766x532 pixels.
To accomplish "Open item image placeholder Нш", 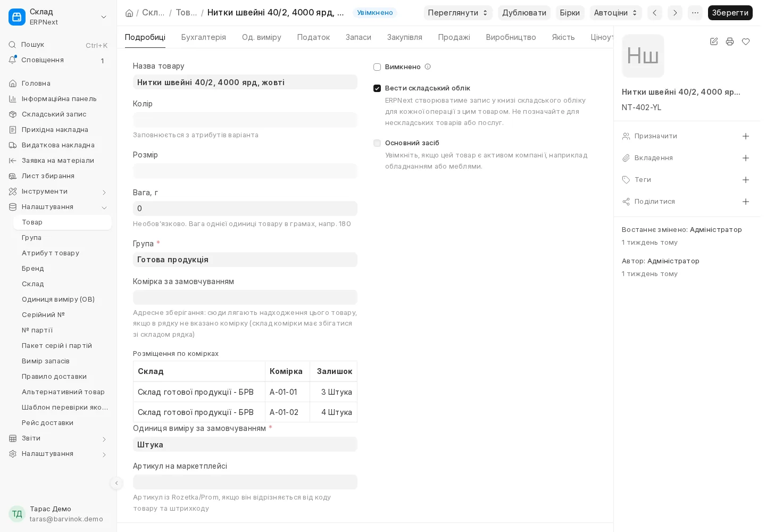I will [643, 56].
